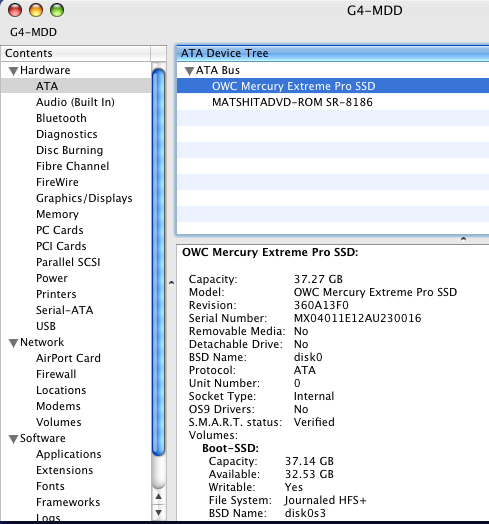489x524 pixels.
Task: Open Extensions software list
Action: (x=65, y=470)
